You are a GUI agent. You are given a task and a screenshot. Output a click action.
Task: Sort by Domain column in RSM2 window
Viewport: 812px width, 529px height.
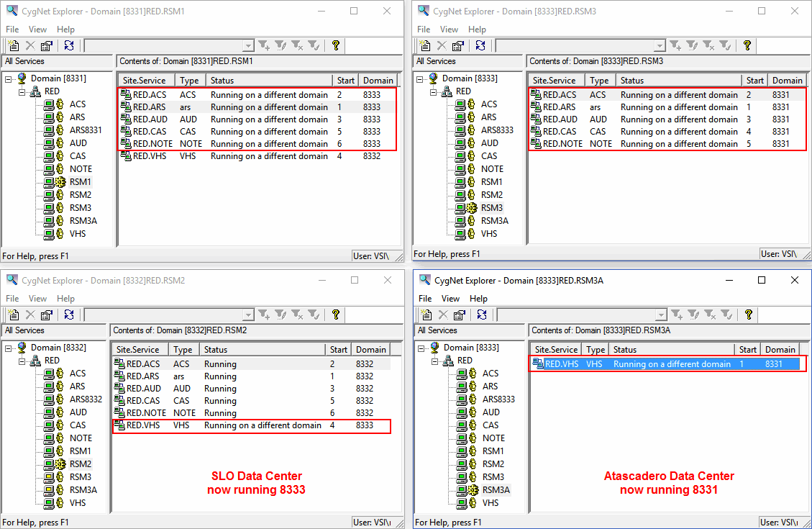pyautogui.click(x=370, y=350)
